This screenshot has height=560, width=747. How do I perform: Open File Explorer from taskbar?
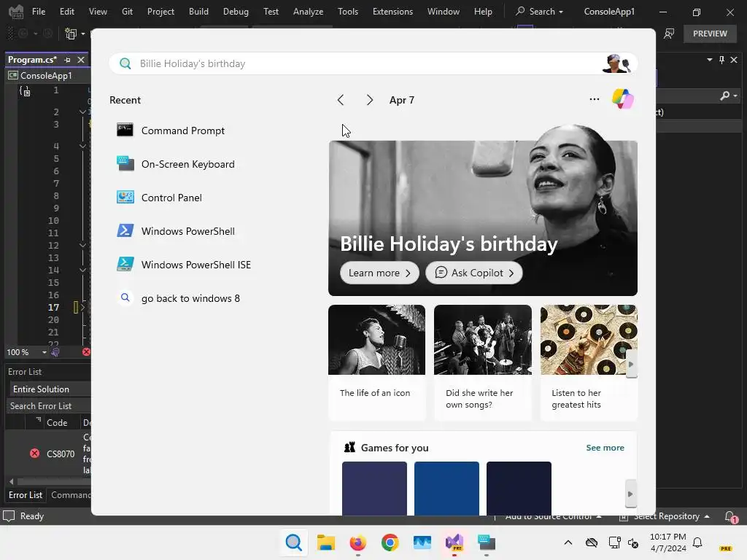tap(326, 542)
